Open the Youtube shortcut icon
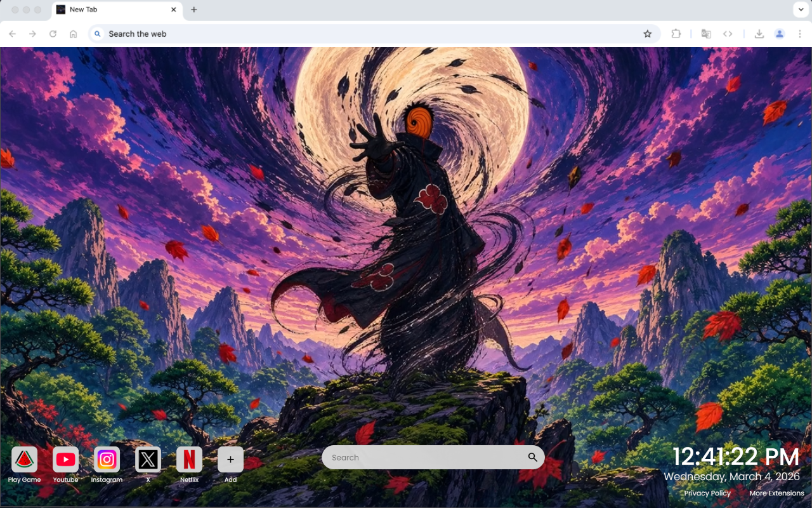812x508 pixels. 65,460
